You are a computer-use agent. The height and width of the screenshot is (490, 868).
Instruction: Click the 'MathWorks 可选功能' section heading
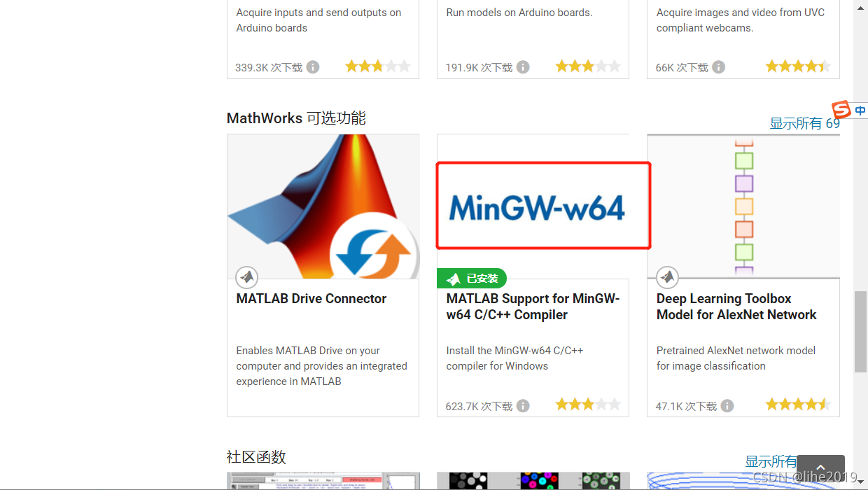[296, 118]
